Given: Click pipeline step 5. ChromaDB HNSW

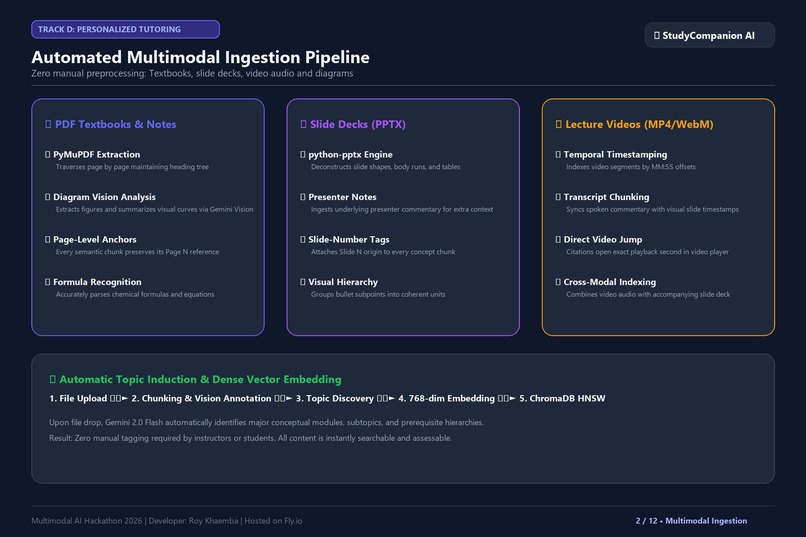Looking at the screenshot, I should 562,399.
